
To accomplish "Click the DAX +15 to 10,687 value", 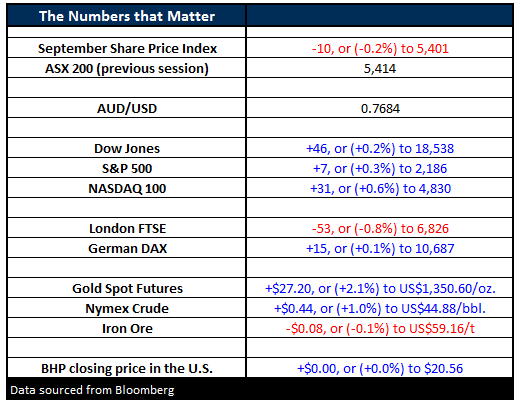I will pos(380,248).
